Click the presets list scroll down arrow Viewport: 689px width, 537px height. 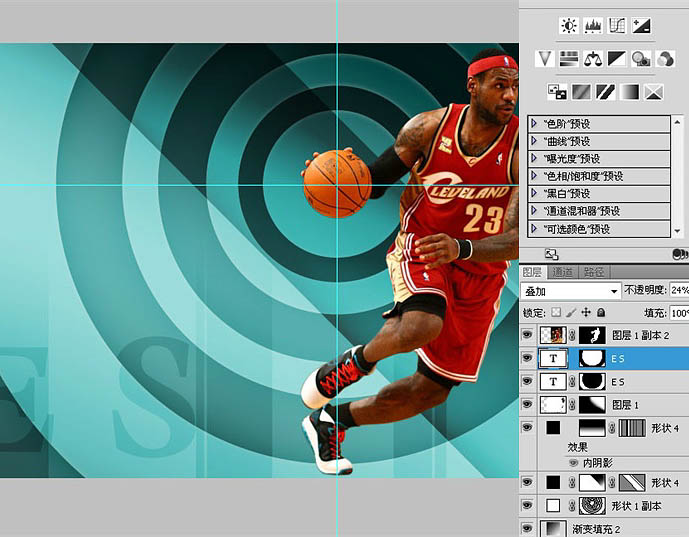click(677, 231)
